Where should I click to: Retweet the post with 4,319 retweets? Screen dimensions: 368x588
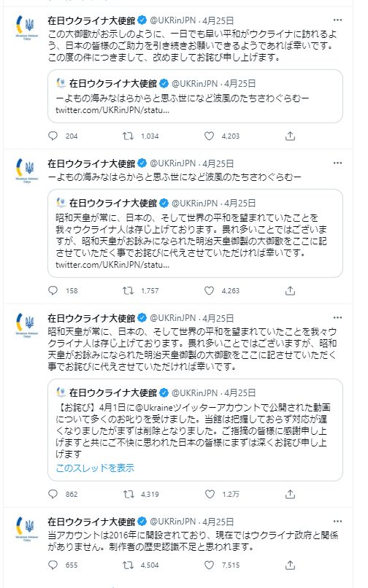coord(129,494)
